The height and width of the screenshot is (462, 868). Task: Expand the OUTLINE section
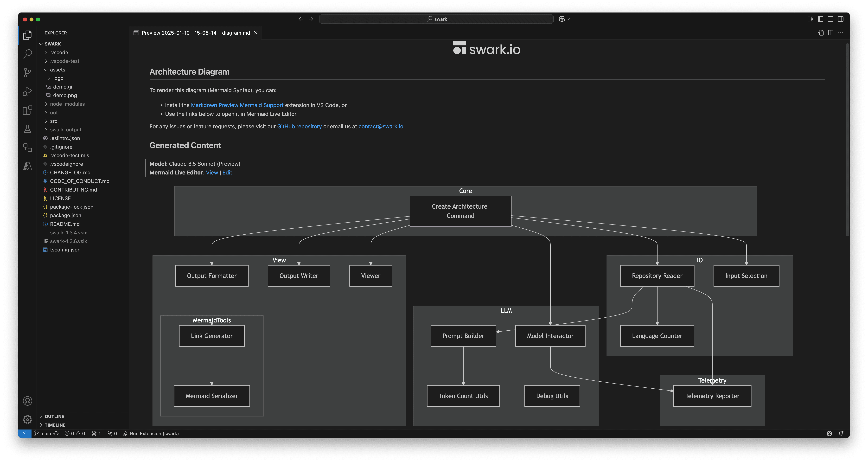click(54, 417)
